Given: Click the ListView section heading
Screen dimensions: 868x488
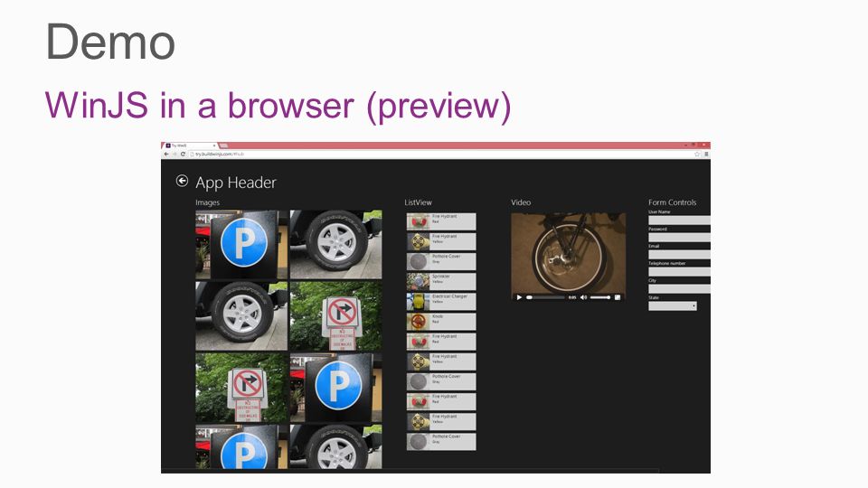Looking at the screenshot, I should click(x=418, y=202).
